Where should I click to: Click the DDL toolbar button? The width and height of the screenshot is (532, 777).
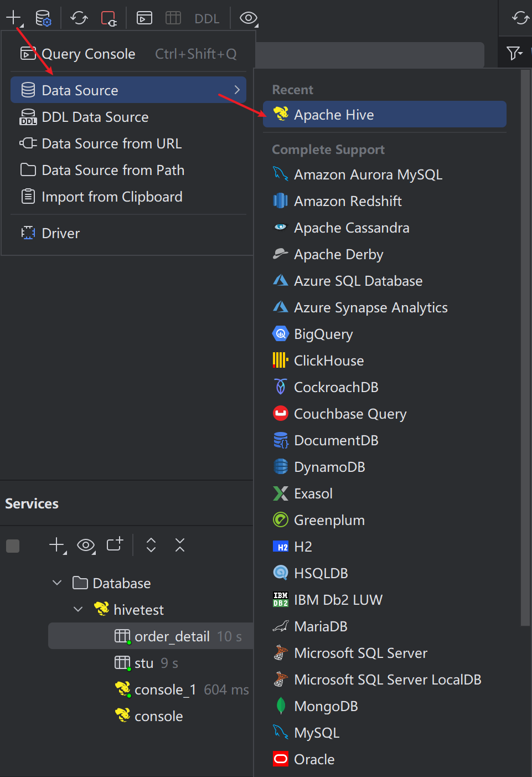coord(207,19)
